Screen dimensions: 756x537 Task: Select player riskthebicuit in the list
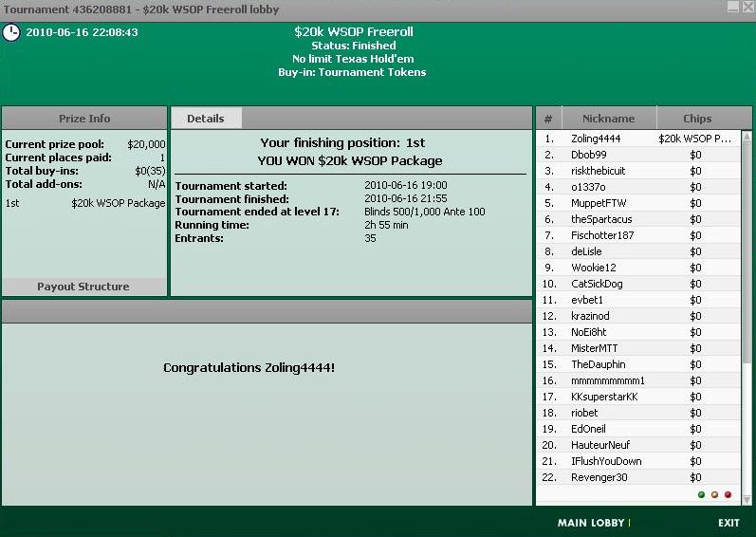point(638,171)
